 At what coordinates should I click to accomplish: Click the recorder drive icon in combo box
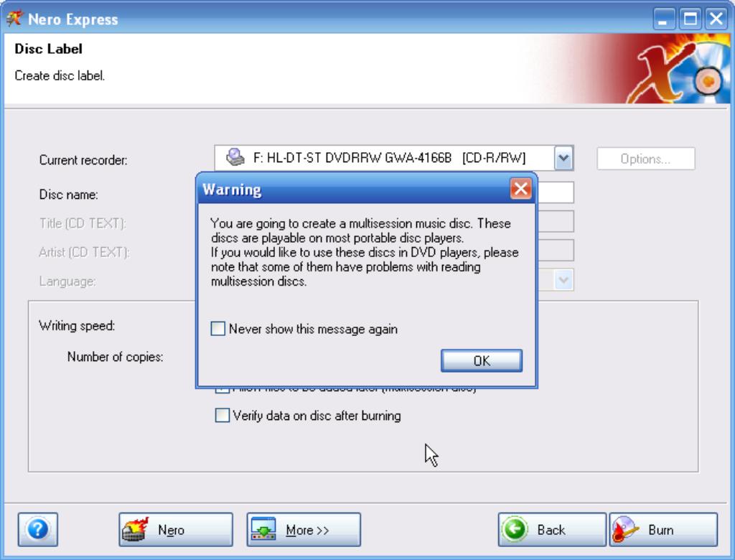pos(235,157)
